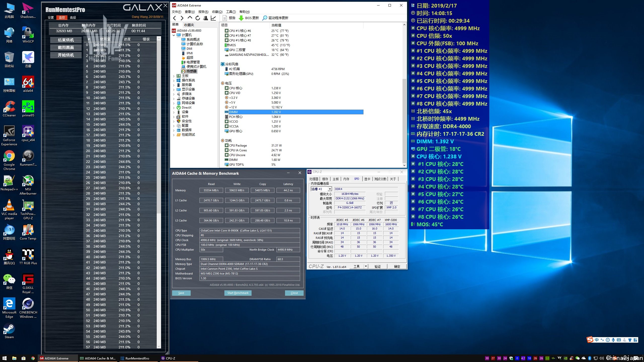Open the 插槽 #2 slot dropdown
This screenshot has width=644, height=362.
[330, 189]
